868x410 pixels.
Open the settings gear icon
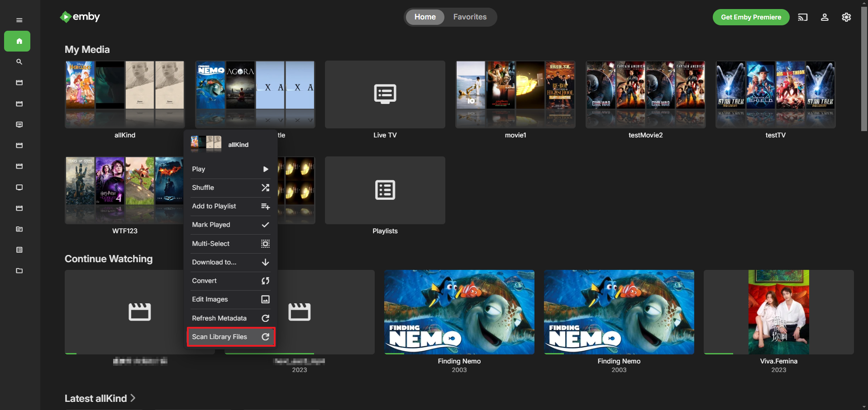(x=846, y=17)
